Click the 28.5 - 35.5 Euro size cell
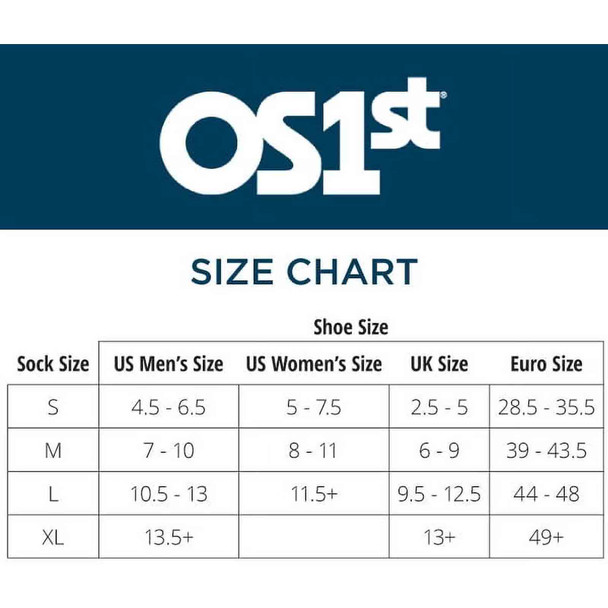Image resolution: width=608 pixels, height=608 pixels. pyautogui.click(x=546, y=407)
